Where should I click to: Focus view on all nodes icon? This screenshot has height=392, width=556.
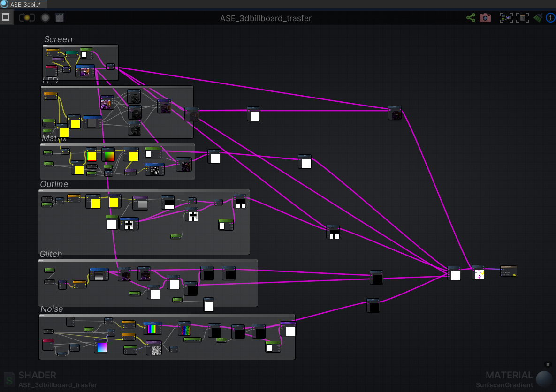coord(506,18)
